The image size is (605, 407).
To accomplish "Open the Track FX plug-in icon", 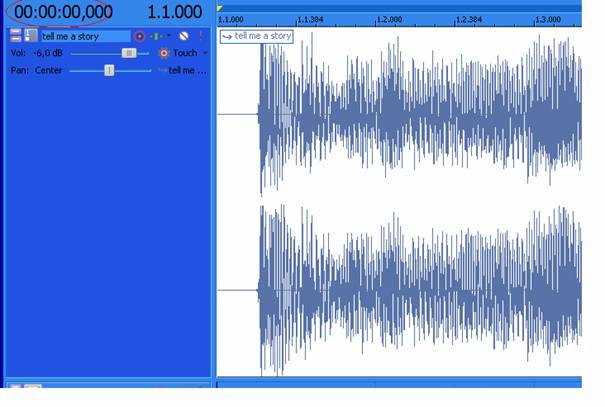I will tap(155, 36).
